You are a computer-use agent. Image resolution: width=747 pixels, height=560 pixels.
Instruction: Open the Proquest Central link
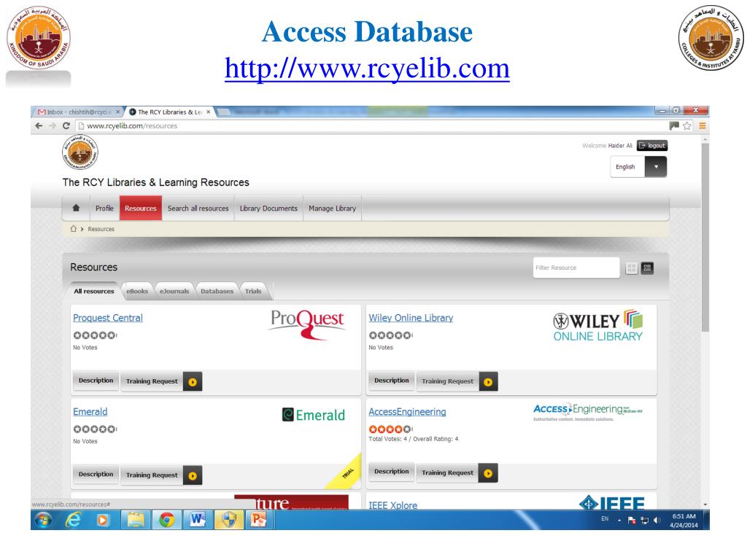108,318
